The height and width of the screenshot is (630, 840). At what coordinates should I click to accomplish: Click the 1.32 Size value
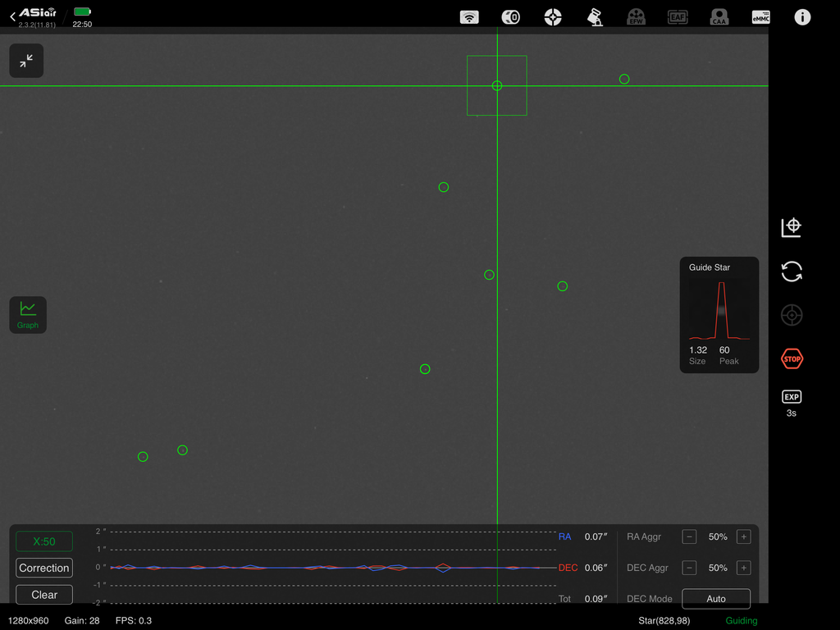point(698,349)
